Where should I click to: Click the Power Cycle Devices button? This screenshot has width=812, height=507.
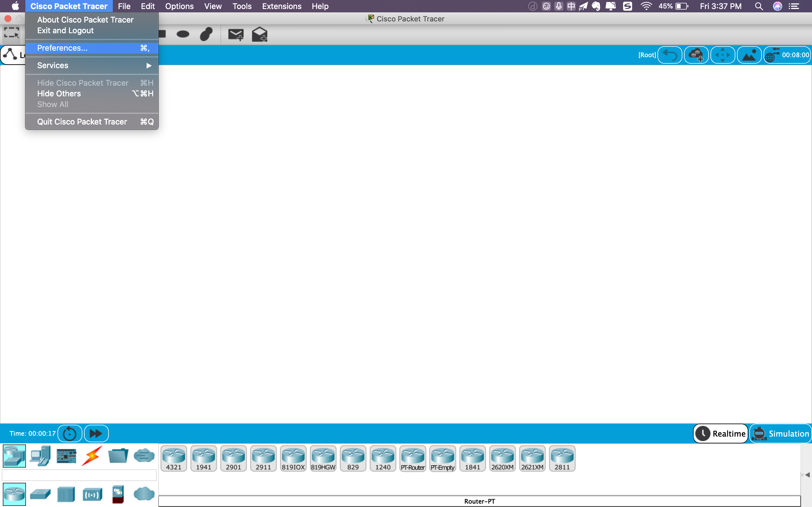point(70,433)
